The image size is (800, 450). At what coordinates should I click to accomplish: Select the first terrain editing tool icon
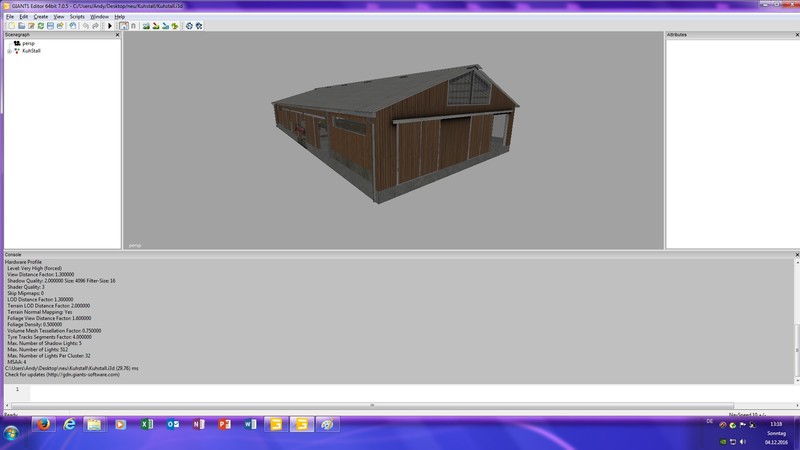[x=146, y=26]
